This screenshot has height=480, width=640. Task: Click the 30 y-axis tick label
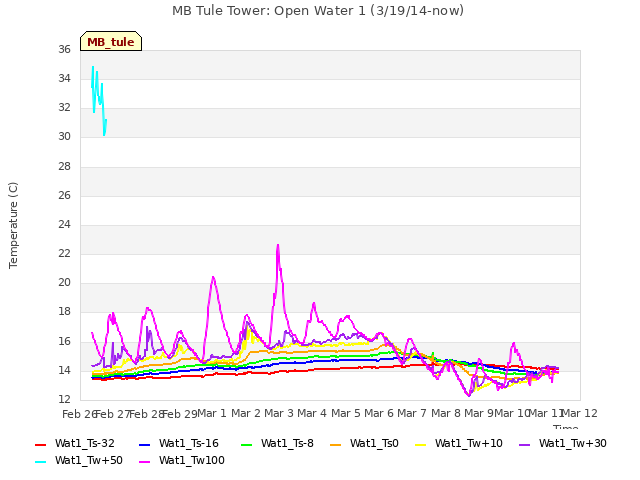64,137
